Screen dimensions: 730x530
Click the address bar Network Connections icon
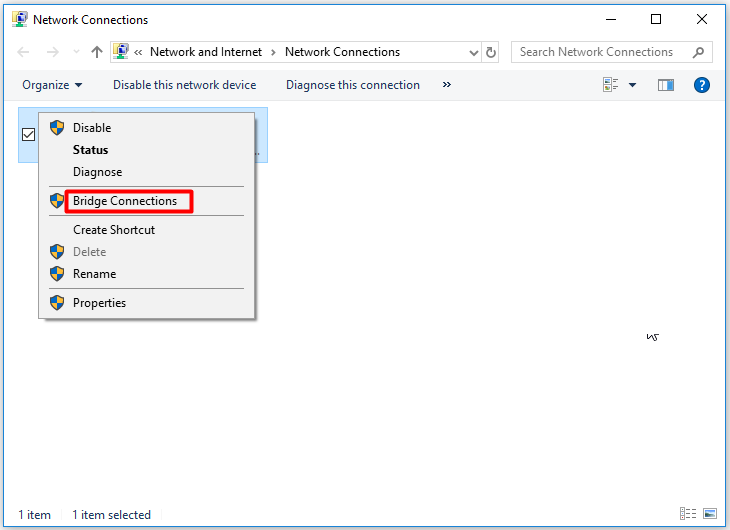(121, 52)
